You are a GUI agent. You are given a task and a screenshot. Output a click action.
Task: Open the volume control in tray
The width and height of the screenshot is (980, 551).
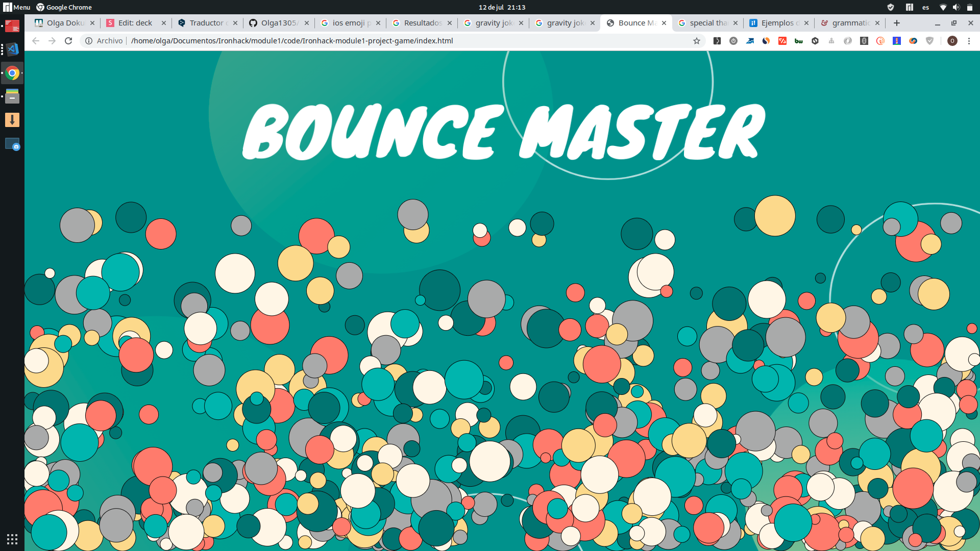coord(955,7)
